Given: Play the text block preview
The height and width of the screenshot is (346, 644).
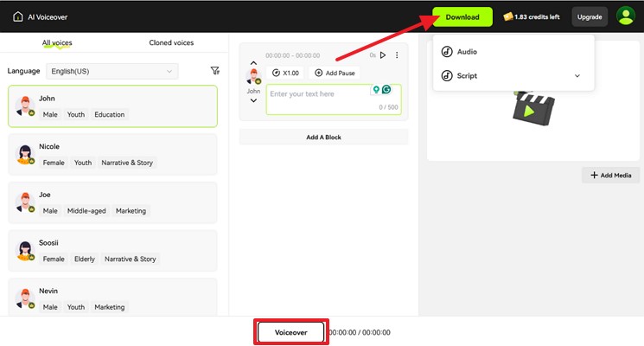Looking at the screenshot, I should [x=383, y=55].
